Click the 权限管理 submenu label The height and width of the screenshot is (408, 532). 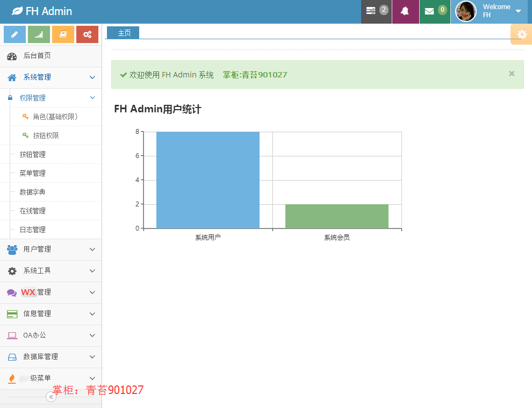[x=33, y=98]
